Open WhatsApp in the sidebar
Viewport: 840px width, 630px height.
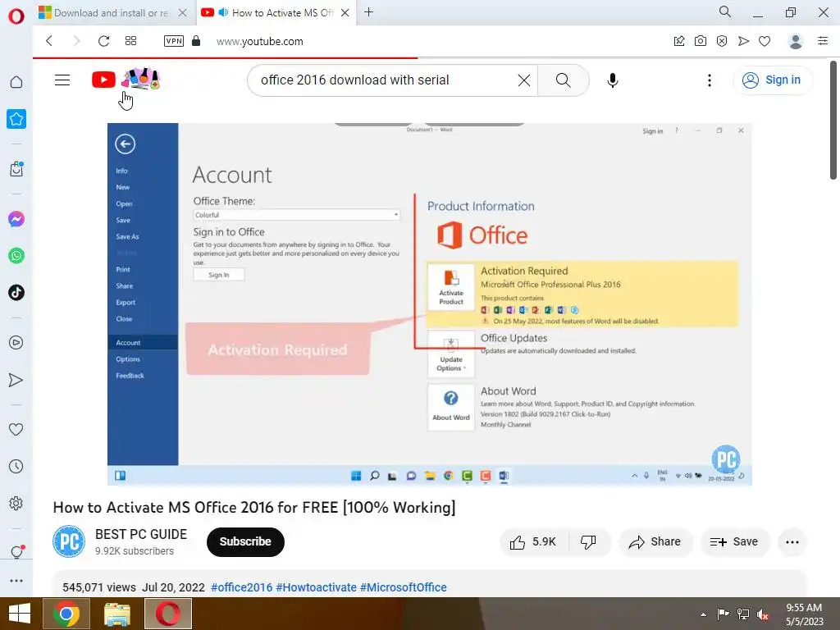pos(16,256)
